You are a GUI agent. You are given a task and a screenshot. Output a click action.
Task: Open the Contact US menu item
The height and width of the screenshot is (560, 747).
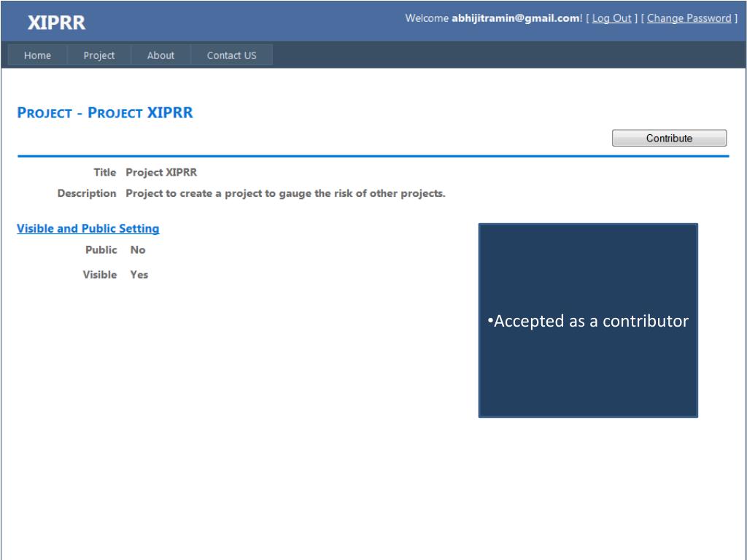click(x=231, y=55)
